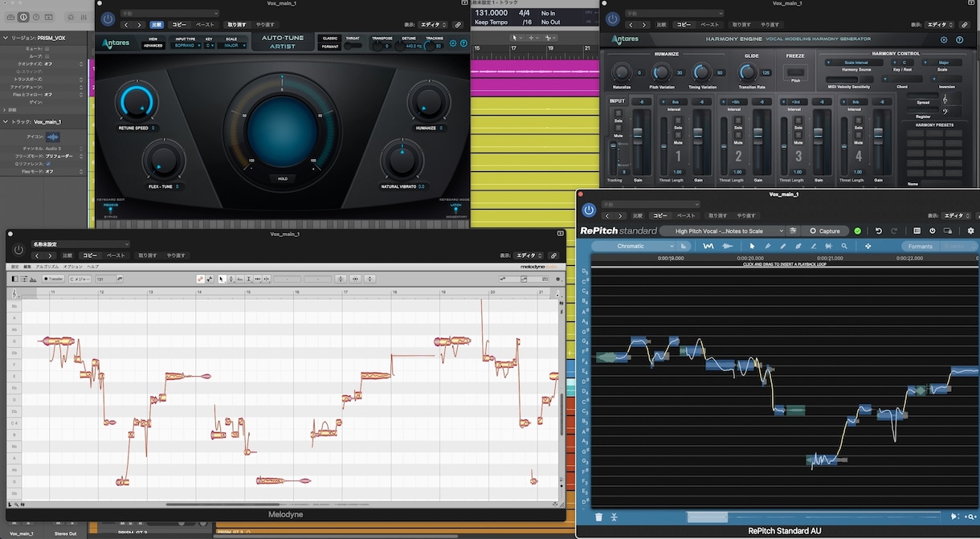Click Solo button on Harmony Engine voice 3
980x539 pixels.
[798, 122]
